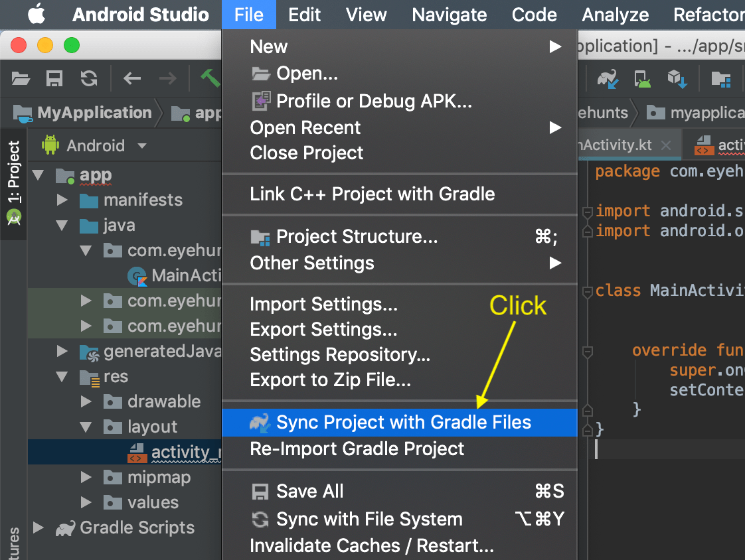Save all files with the floppy disk icon
The width and height of the screenshot is (745, 560).
pyautogui.click(x=54, y=78)
